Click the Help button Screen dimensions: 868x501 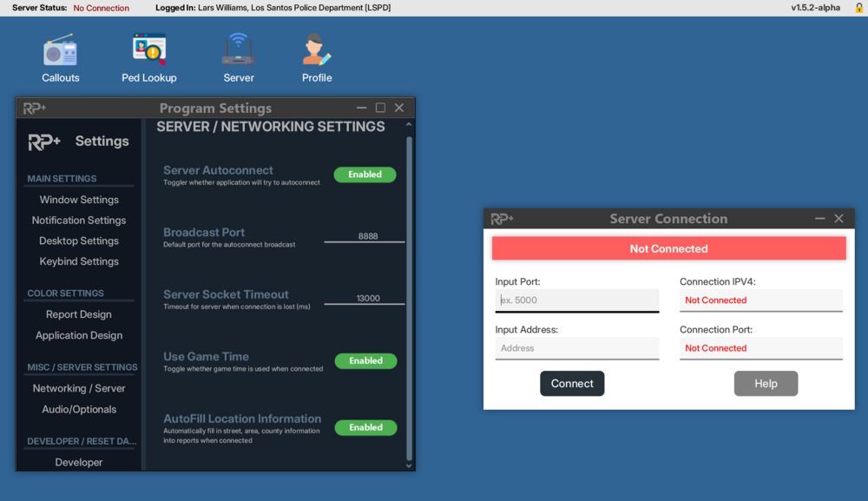point(766,383)
